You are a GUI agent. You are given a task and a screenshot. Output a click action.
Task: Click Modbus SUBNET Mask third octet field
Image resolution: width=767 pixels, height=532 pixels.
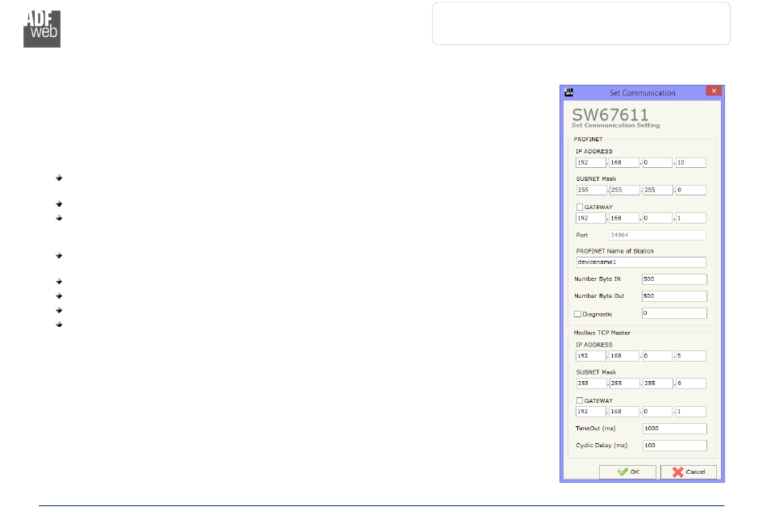click(657, 383)
